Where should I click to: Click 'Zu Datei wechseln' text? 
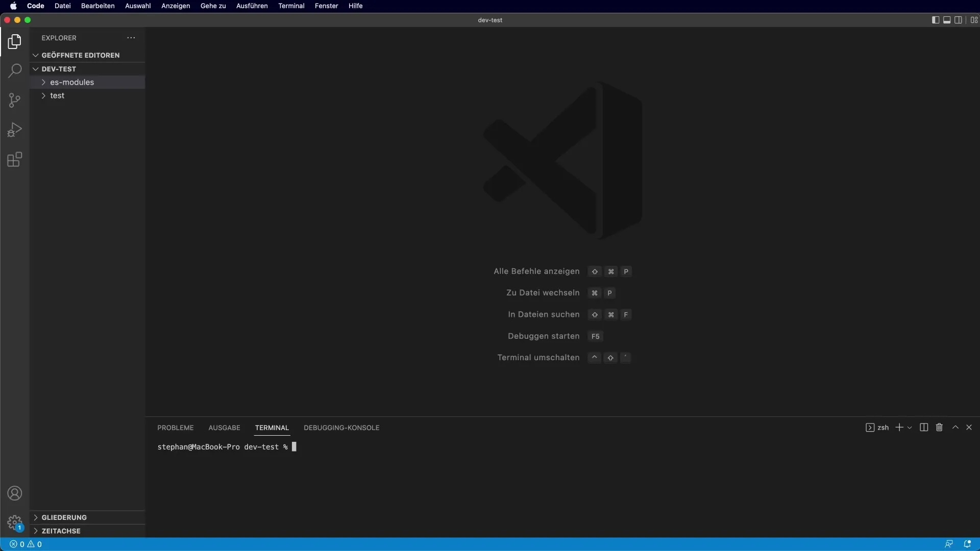coord(543,293)
